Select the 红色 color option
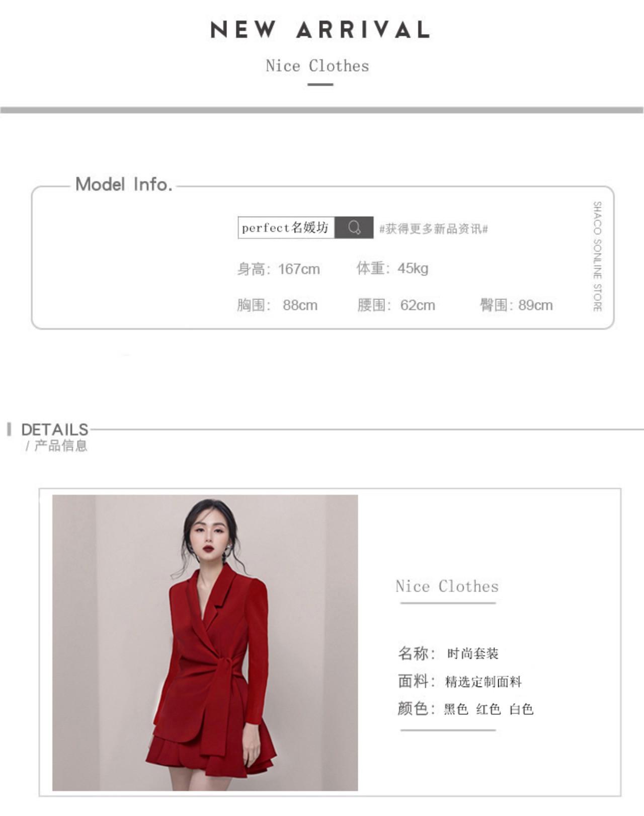Screen dimensions: 644x816 coord(489,709)
